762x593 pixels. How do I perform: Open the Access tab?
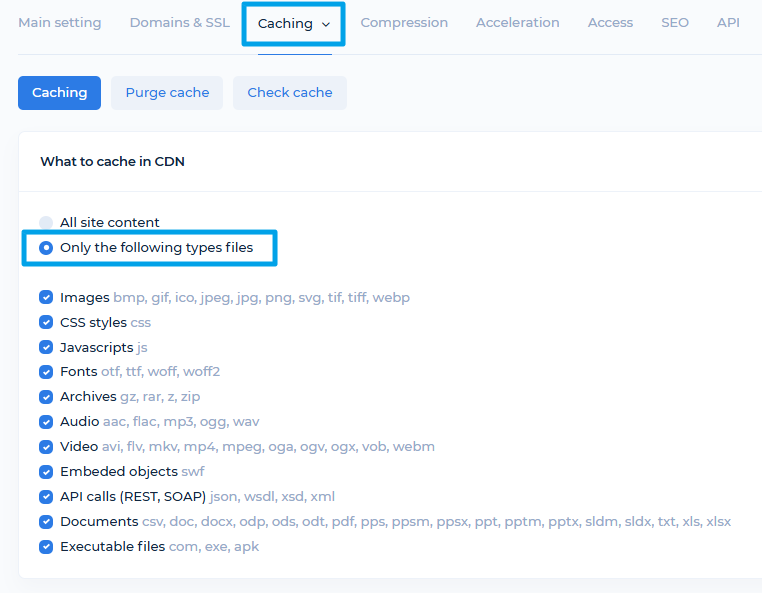tap(610, 23)
